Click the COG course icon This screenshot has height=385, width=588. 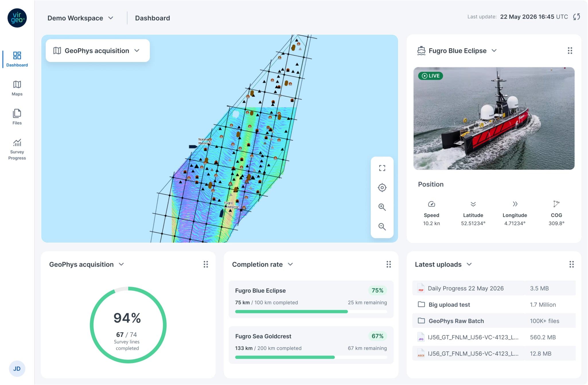point(556,204)
